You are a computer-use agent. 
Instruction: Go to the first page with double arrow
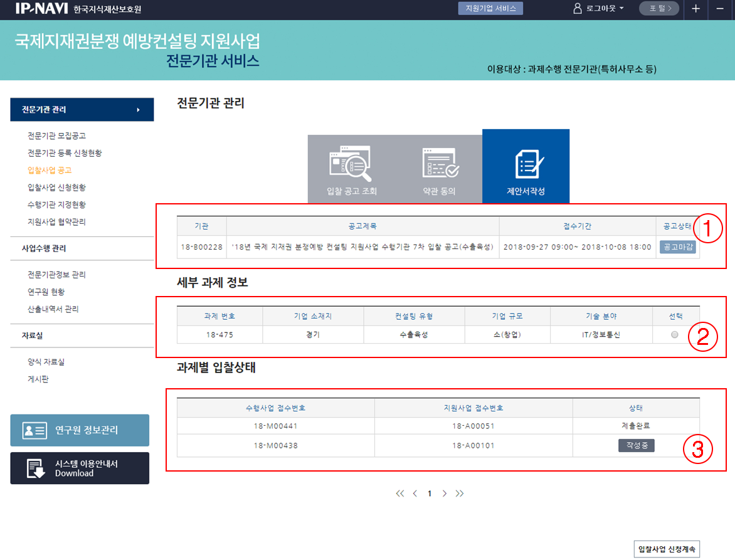pos(400,494)
